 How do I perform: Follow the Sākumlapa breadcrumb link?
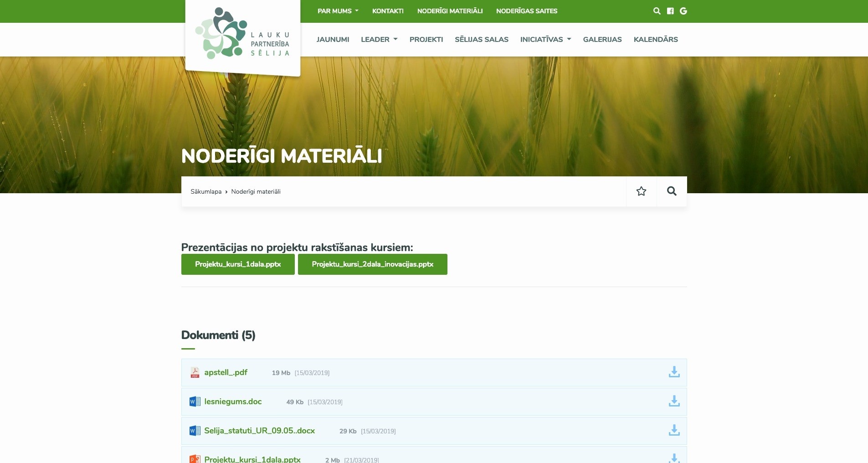coord(206,192)
